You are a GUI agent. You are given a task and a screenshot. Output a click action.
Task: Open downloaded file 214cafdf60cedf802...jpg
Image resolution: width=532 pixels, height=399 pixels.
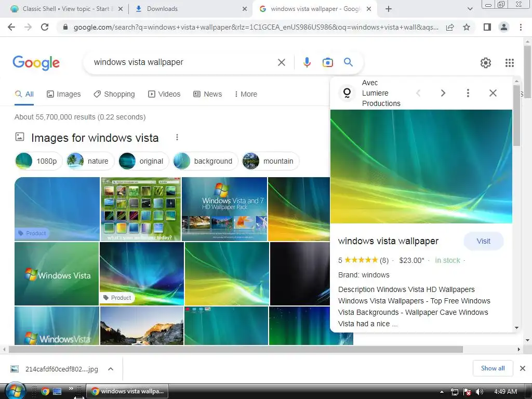[x=54, y=369]
